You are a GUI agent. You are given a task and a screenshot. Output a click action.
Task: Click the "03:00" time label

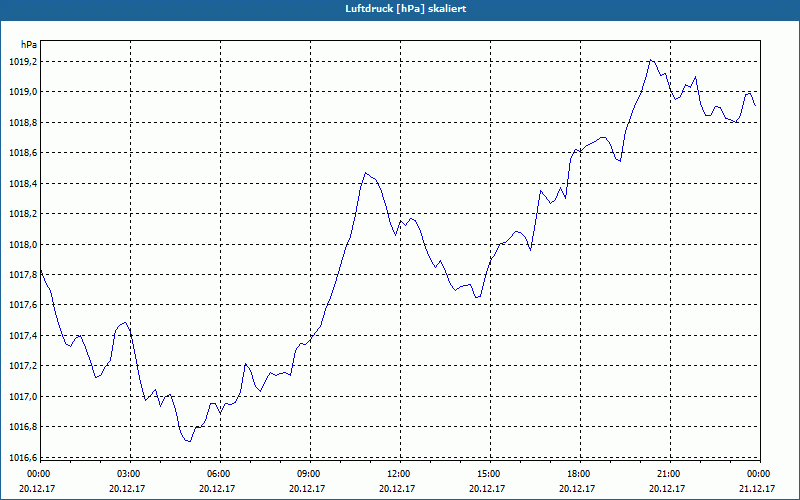coord(130,474)
